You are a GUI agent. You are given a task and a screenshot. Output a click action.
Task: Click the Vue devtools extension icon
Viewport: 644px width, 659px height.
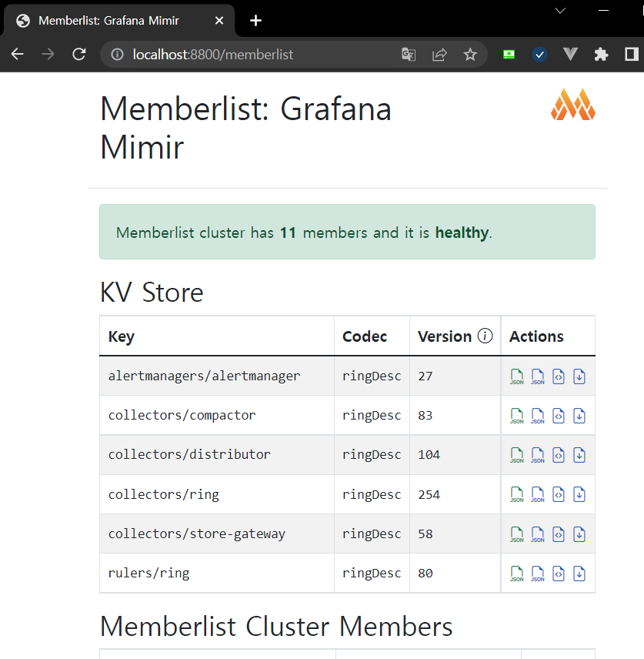[570, 55]
